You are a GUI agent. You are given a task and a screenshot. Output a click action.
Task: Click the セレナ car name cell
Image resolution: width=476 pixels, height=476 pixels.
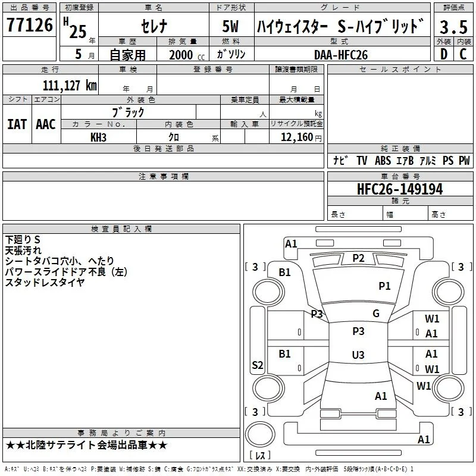[154, 26]
